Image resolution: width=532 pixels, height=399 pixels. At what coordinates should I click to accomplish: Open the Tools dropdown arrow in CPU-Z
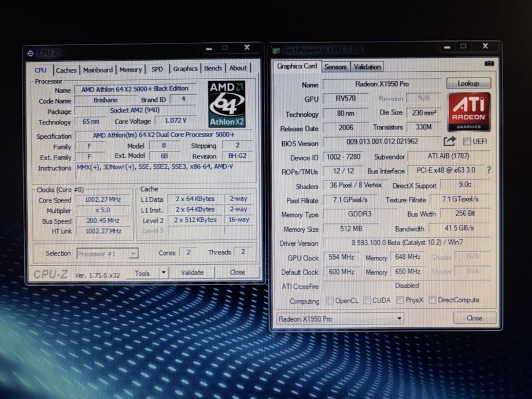164,272
